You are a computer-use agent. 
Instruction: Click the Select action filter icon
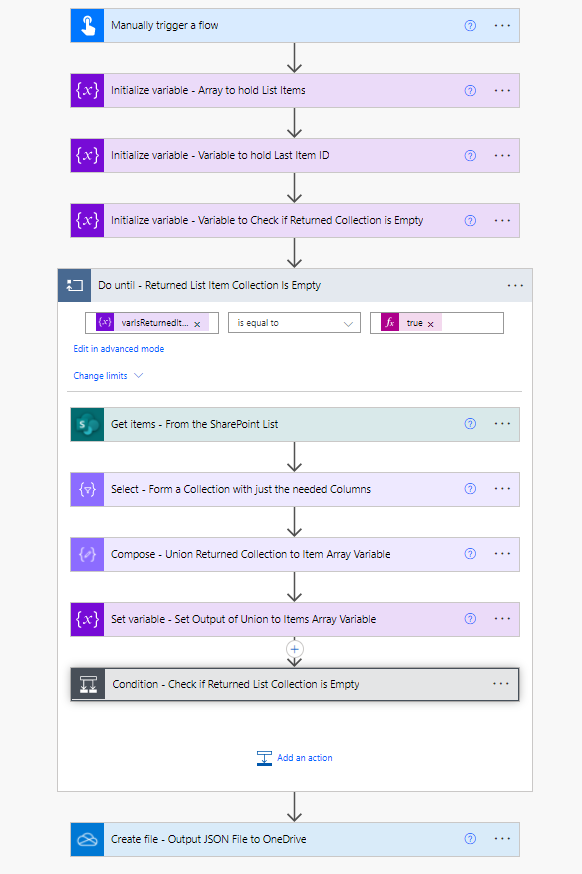(88, 489)
